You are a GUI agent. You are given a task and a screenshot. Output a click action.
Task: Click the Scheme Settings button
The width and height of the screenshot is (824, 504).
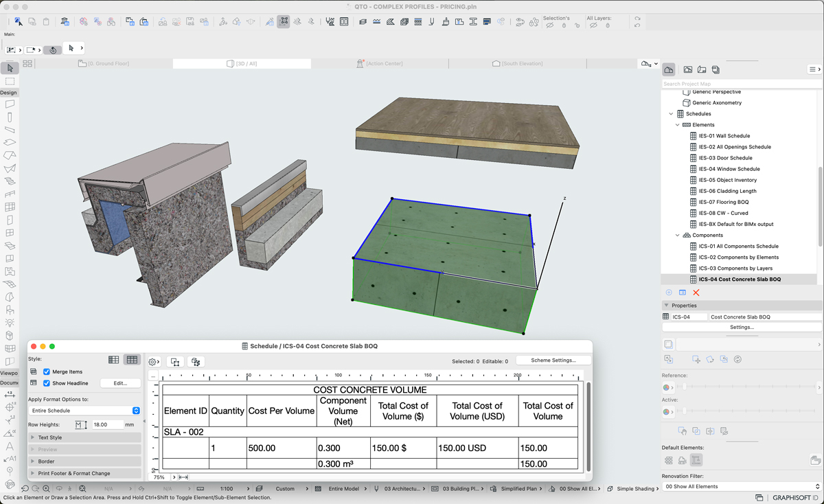tap(553, 360)
